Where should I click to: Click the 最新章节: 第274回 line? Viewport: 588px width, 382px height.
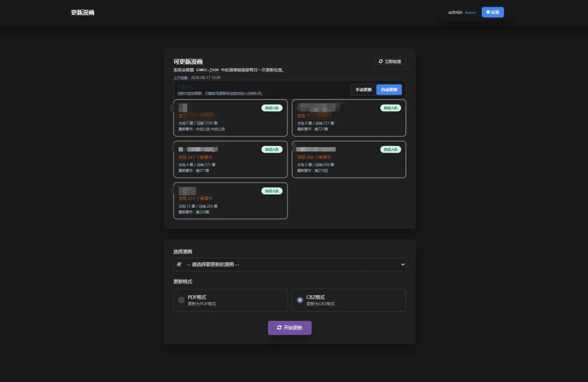point(313,171)
